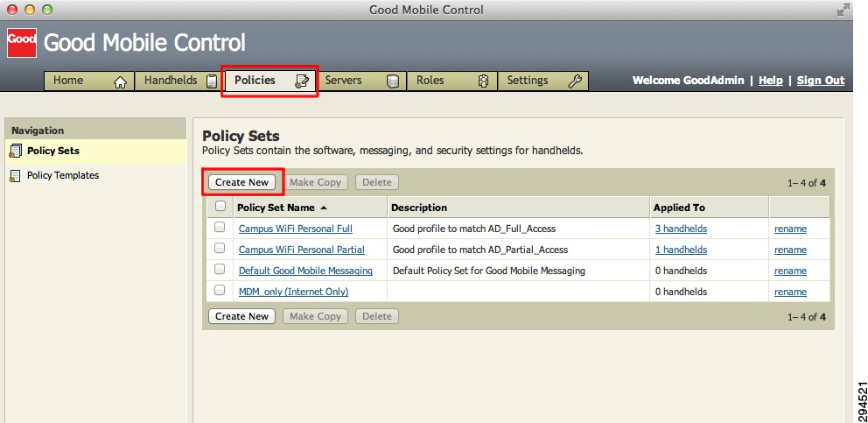Click the house icon on the Home tab
This screenshot has height=423, width=868.
coord(120,82)
